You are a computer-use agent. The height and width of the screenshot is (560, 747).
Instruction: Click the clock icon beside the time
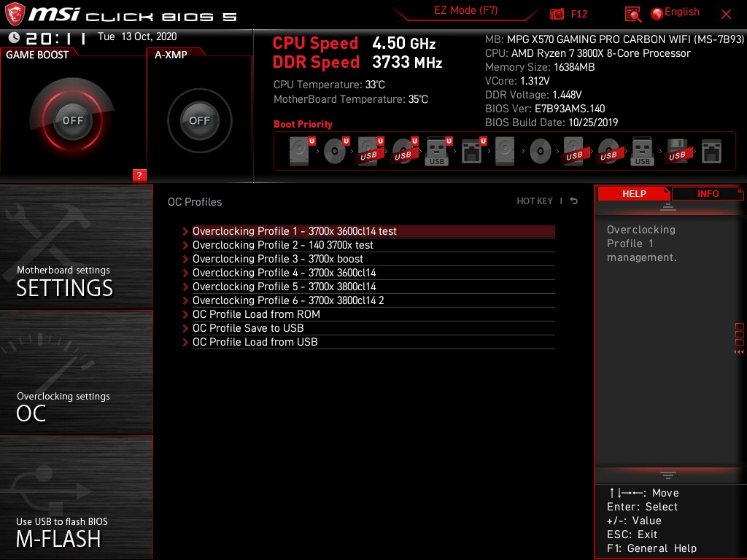pyautogui.click(x=14, y=37)
